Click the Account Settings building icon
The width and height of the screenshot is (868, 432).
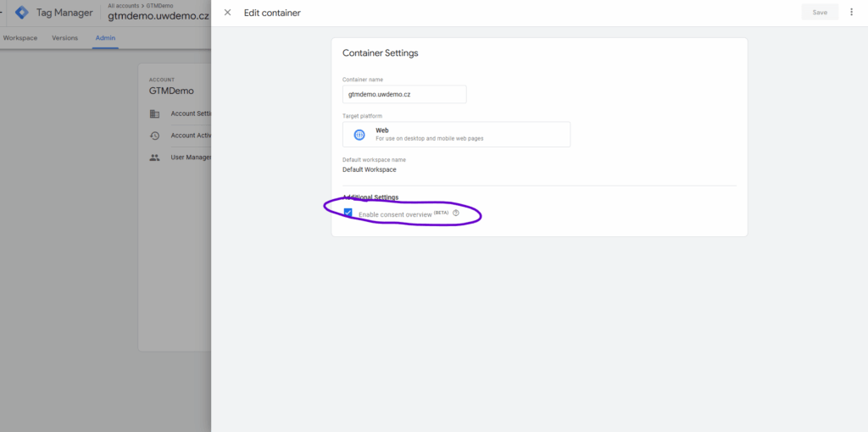pos(154,114)
